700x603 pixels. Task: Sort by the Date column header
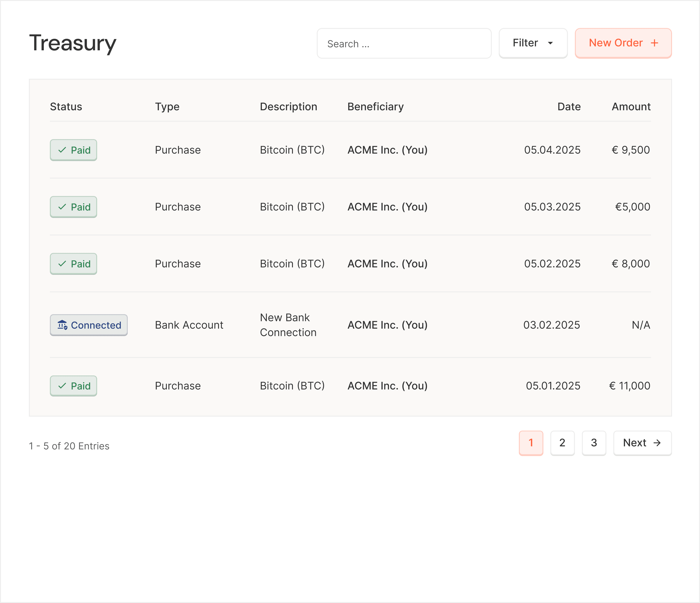tap(569, 107)
